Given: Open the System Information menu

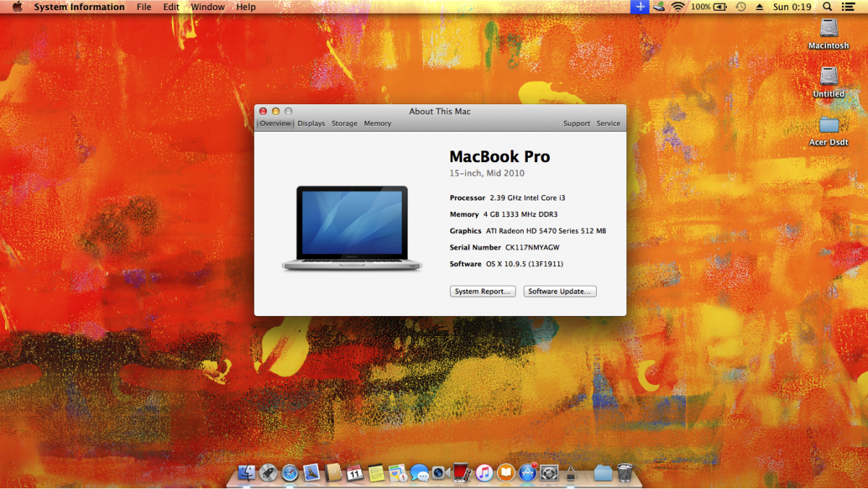Looking at the screenshot, I should point(80,7).
